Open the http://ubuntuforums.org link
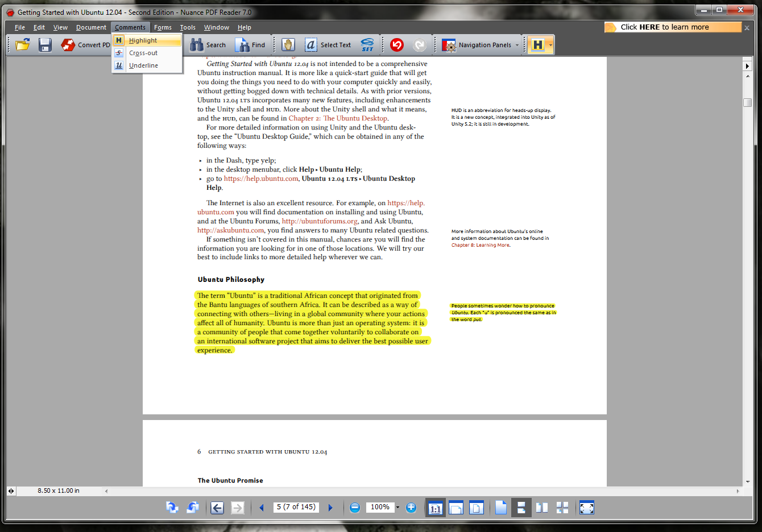 point(320,221)
